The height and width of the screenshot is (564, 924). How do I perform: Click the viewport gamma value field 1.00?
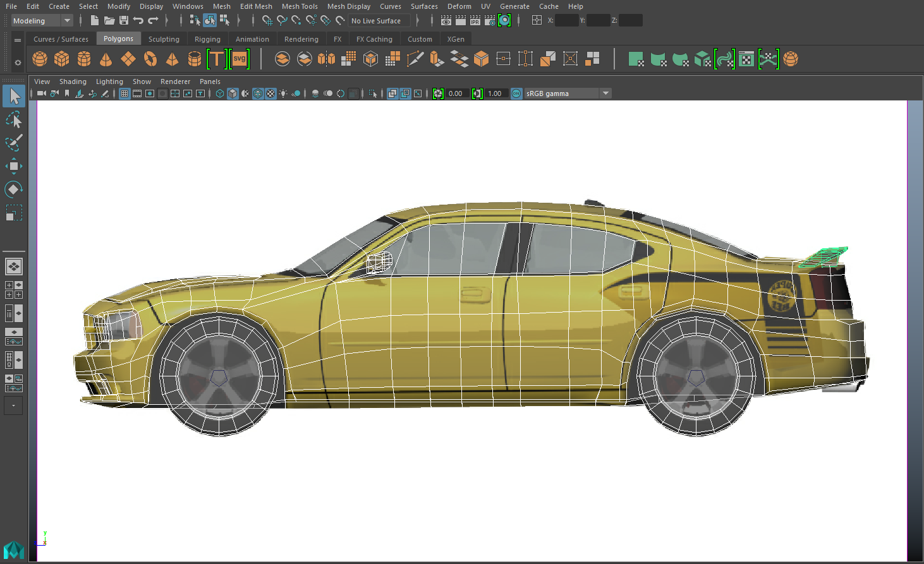pyautogui.click(x=496, y=93)
